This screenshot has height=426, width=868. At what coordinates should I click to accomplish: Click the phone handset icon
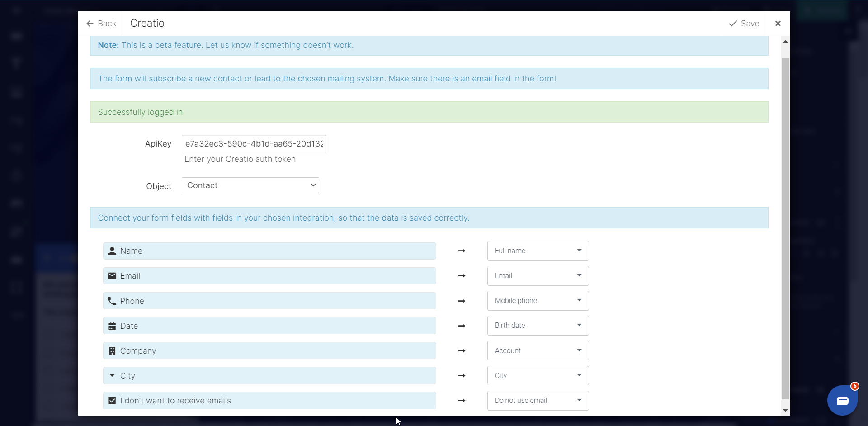pos(112,301)
